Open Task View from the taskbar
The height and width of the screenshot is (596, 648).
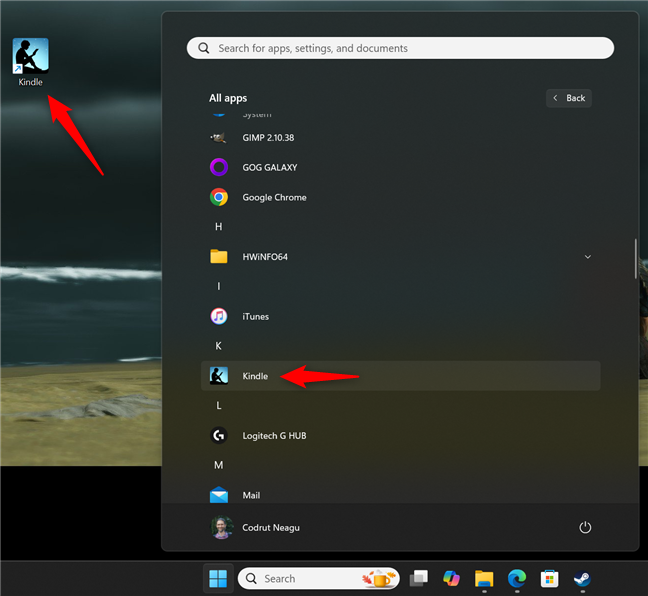[x=418, y=579]
